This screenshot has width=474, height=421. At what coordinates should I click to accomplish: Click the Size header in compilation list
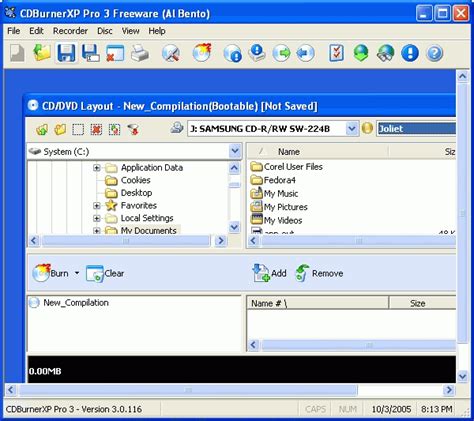[x=422, y=303]
